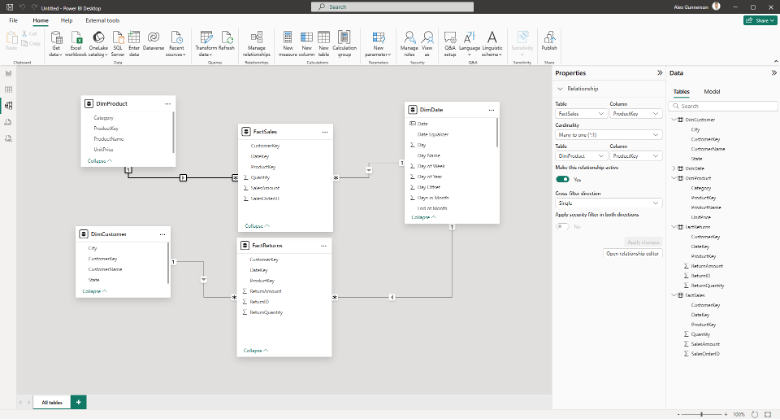Open Cardinality dropdown Many to one
Viewport: 780px width, 420px height.
[x=608, y=135]
